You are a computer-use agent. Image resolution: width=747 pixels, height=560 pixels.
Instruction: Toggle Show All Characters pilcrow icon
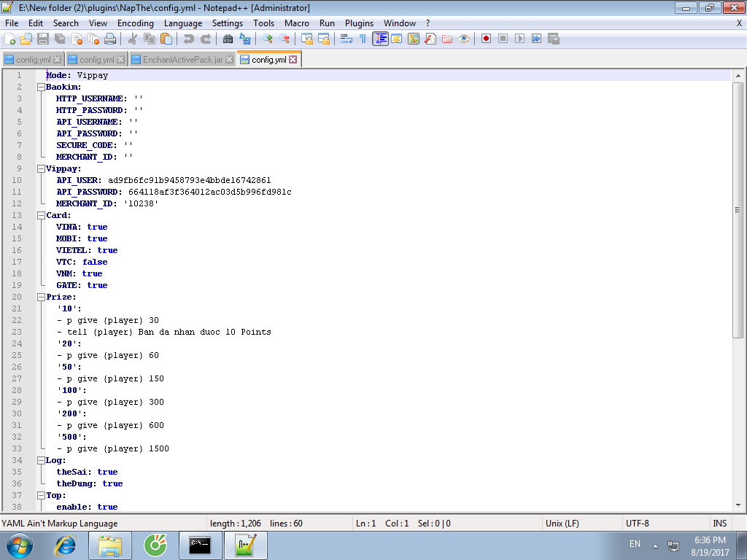click(363, 39)
